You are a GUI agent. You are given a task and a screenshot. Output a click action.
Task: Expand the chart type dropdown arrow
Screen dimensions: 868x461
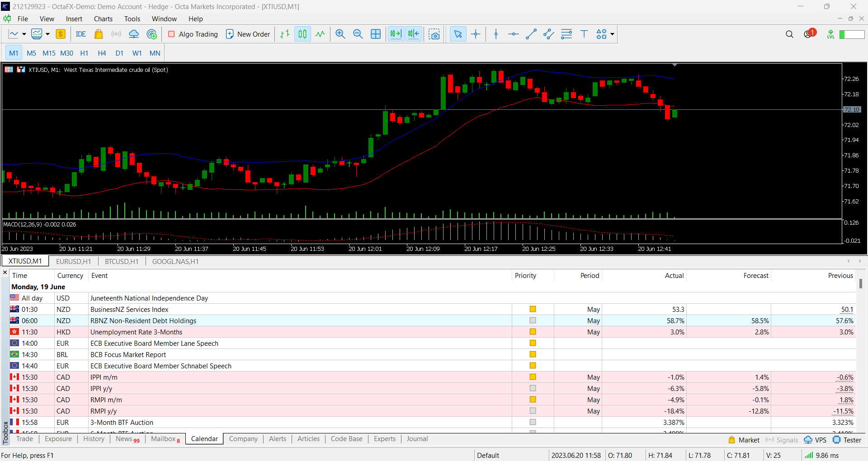[24, 34]
